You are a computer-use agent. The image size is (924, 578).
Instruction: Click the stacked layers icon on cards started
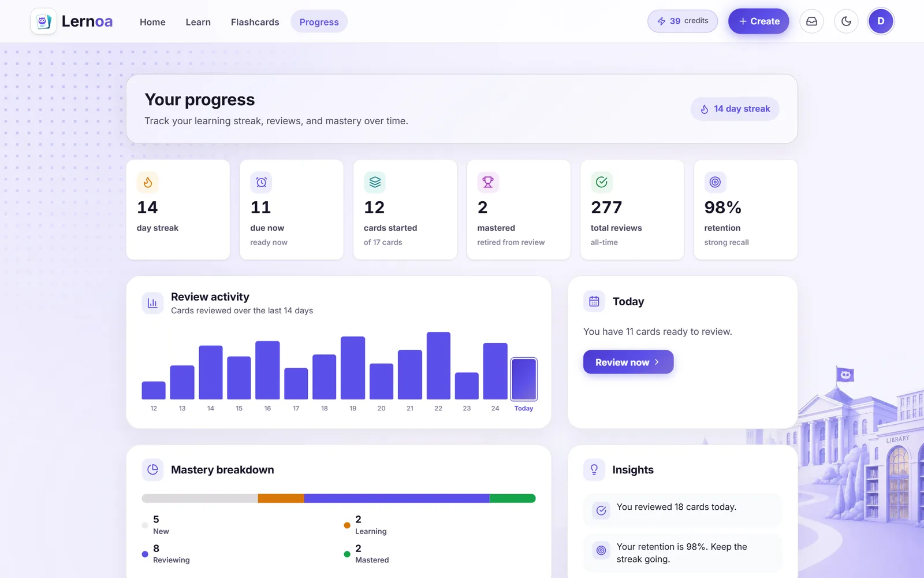pos(375,182)
